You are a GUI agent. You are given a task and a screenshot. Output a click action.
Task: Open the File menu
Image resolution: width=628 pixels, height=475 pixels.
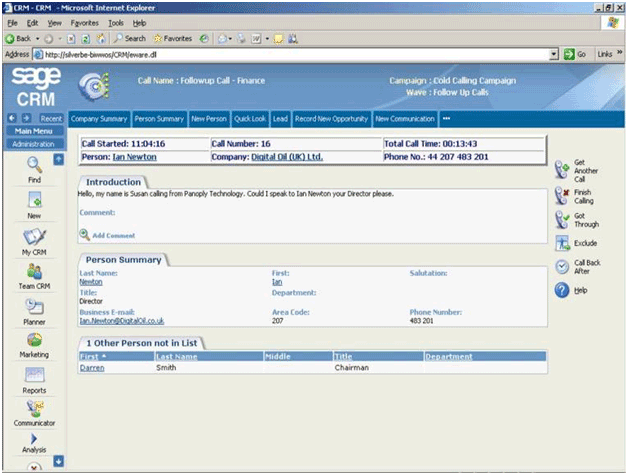point(12,23)
